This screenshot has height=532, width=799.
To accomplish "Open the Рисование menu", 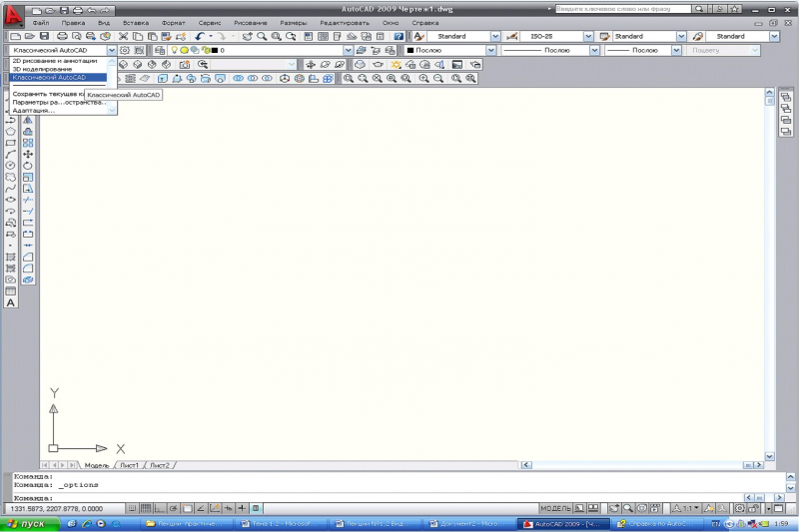I will (x=251, y=23).
